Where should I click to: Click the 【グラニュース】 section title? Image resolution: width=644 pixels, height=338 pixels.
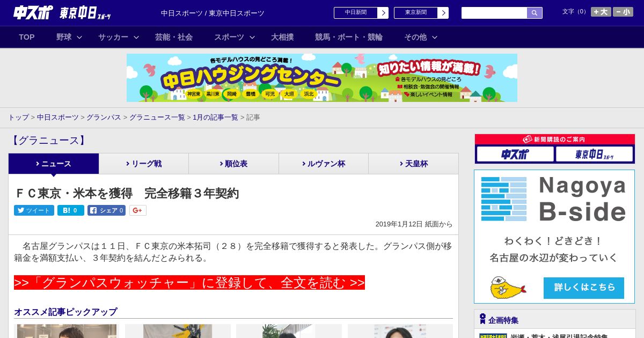[48, 141]
